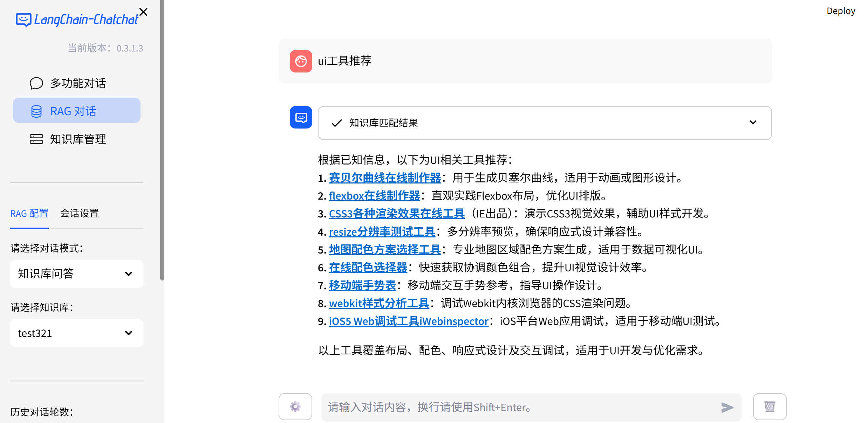Open 知识库管理 server icon

click(x=36, y=139)
